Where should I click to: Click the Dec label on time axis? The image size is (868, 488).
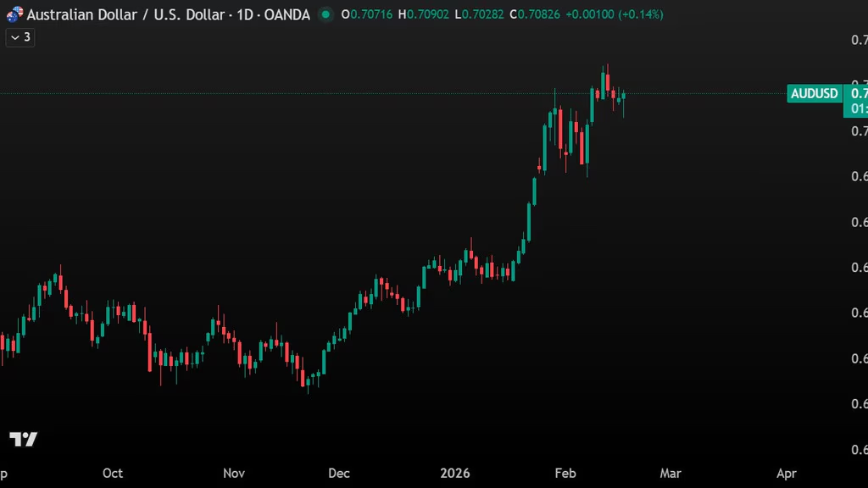click(x=339, y=473)
